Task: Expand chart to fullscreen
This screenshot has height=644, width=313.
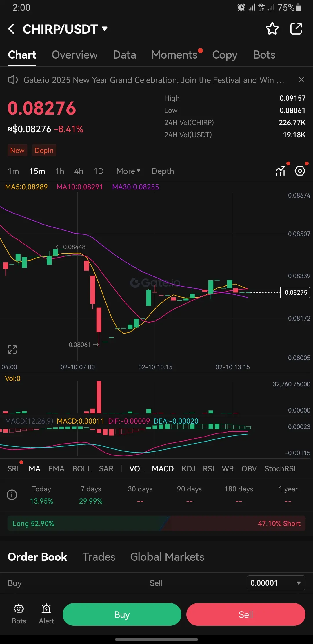Action: tap(12, 350)
